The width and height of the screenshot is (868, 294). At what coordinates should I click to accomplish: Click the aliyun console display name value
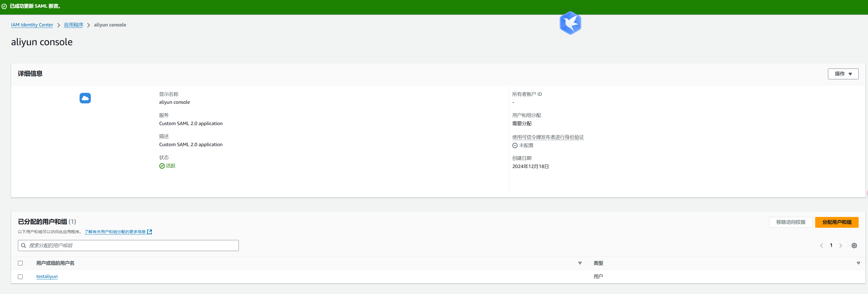[x=174, y=102]
